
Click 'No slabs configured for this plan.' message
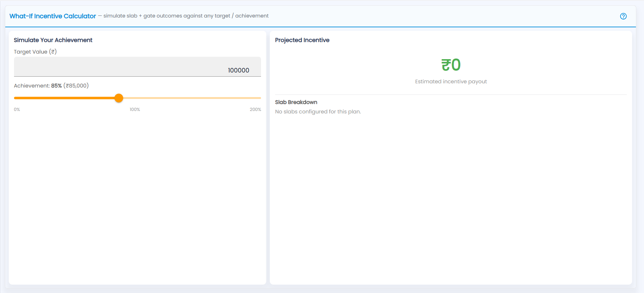click(x=318, y=112)
